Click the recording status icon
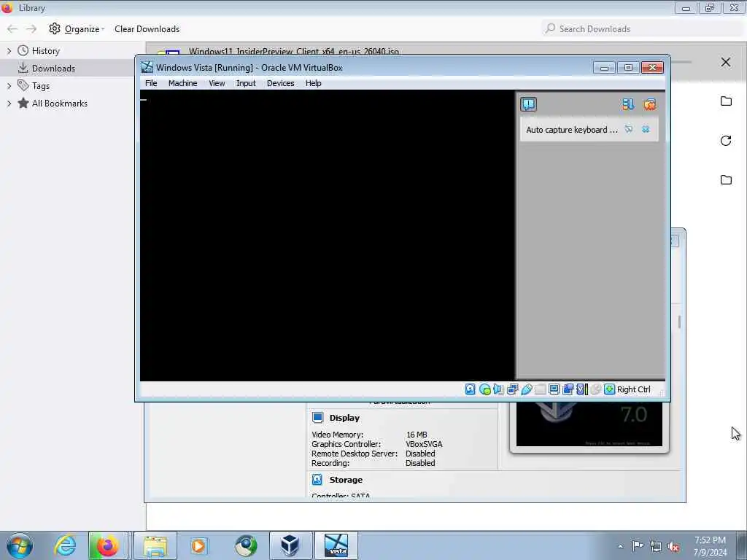Screen dimensions: 747x560 click(x=568, y=389)
